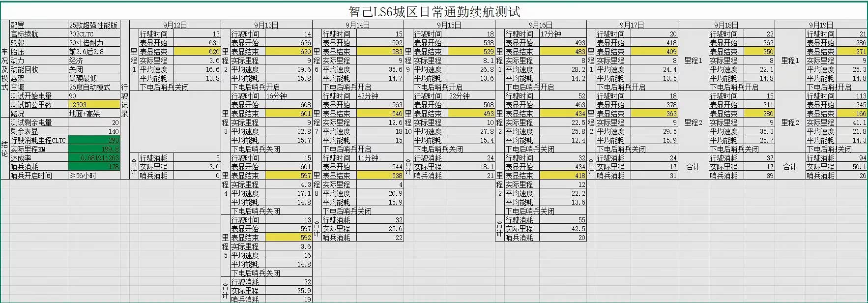Select the yellow 592 cell

tap(289, 238)
